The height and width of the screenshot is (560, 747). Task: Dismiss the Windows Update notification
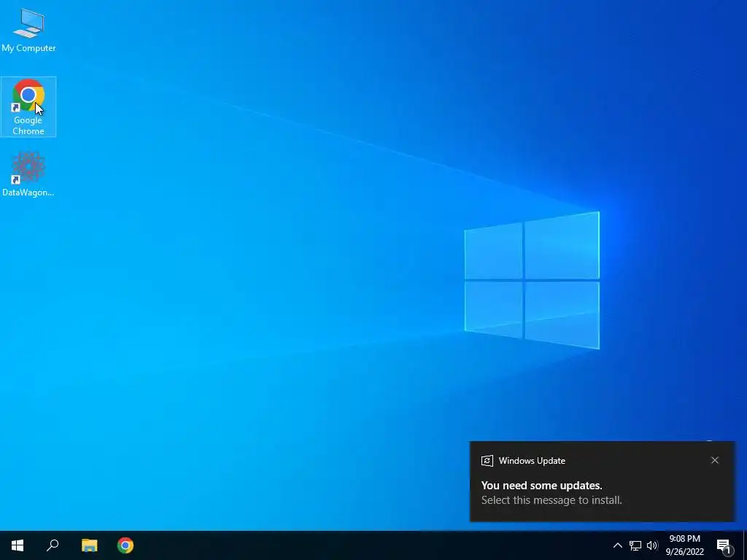[x=715, y=460]
